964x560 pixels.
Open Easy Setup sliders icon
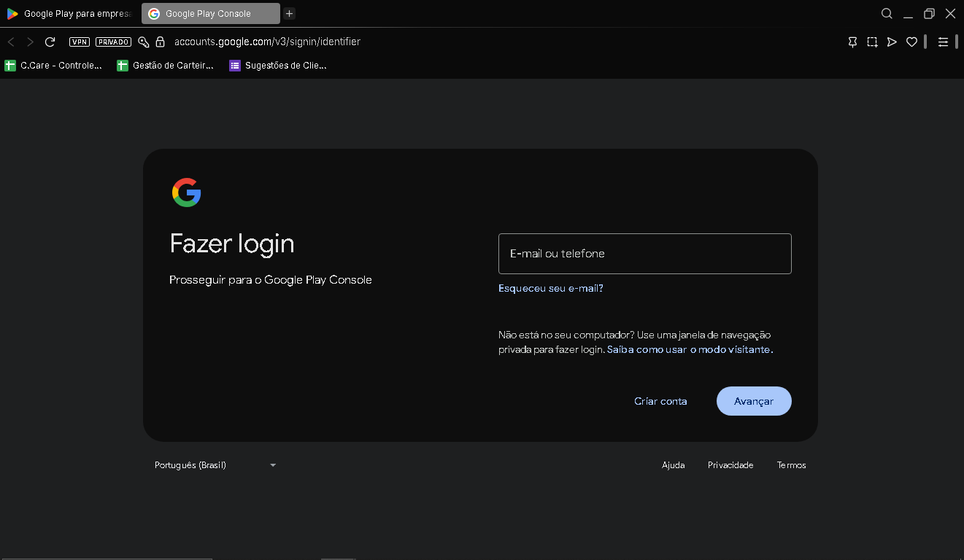[x=943, y=42]
